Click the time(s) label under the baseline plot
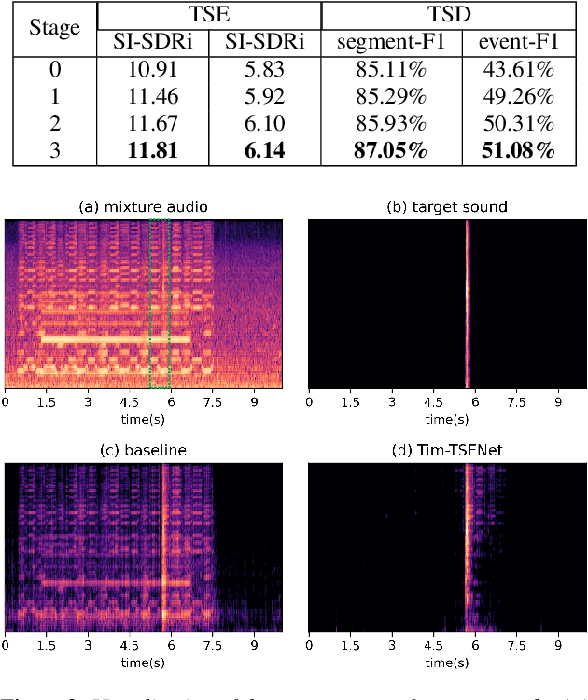Image resolution: width=588 pixels, height=700 pixels. click(x=143, y=662)
